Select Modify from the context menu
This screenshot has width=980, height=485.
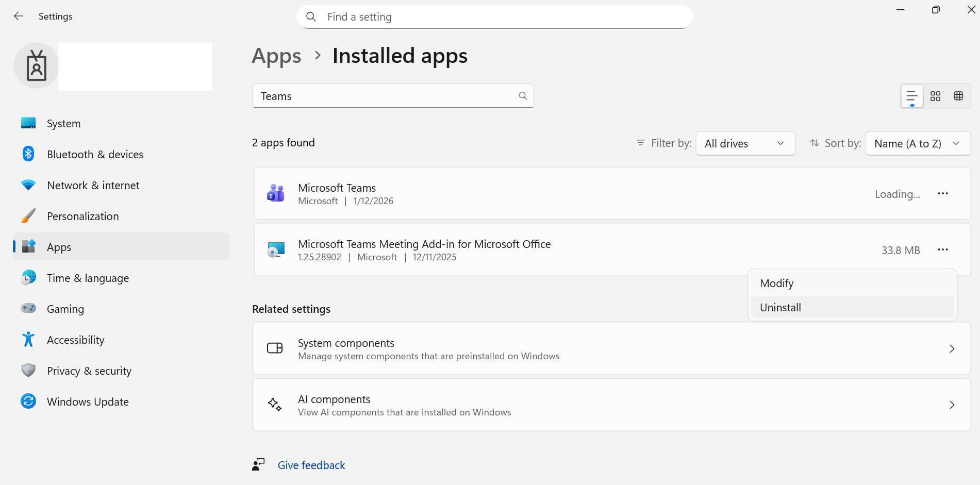point(776,283)
